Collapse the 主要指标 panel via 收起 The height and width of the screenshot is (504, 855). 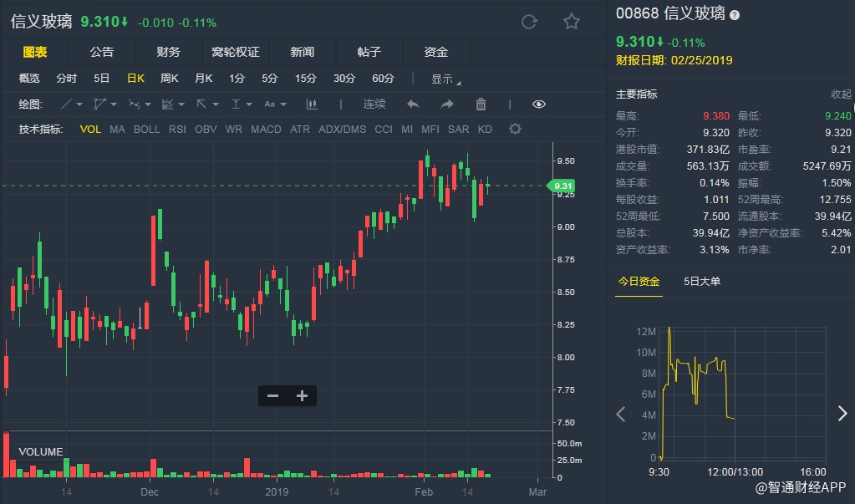pos(841,94)
